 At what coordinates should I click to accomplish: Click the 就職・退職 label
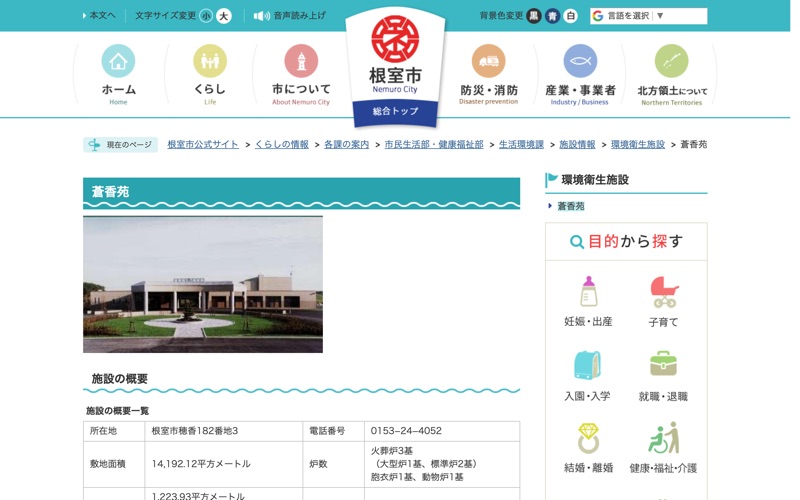[663, 396]
